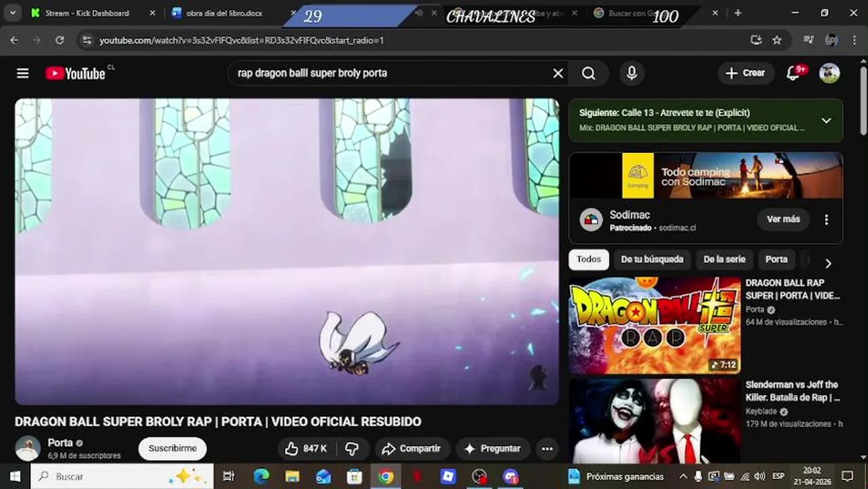This screenshot has width=868, height=489.
Task: Clear the YouTube search text
Action: (558, 73)
